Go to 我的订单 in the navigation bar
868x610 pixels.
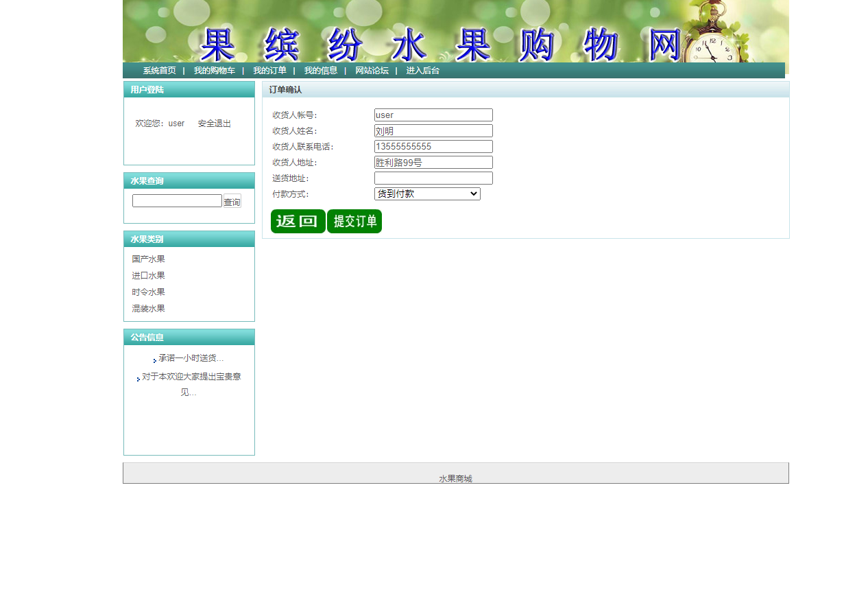(x=269, y=71)
